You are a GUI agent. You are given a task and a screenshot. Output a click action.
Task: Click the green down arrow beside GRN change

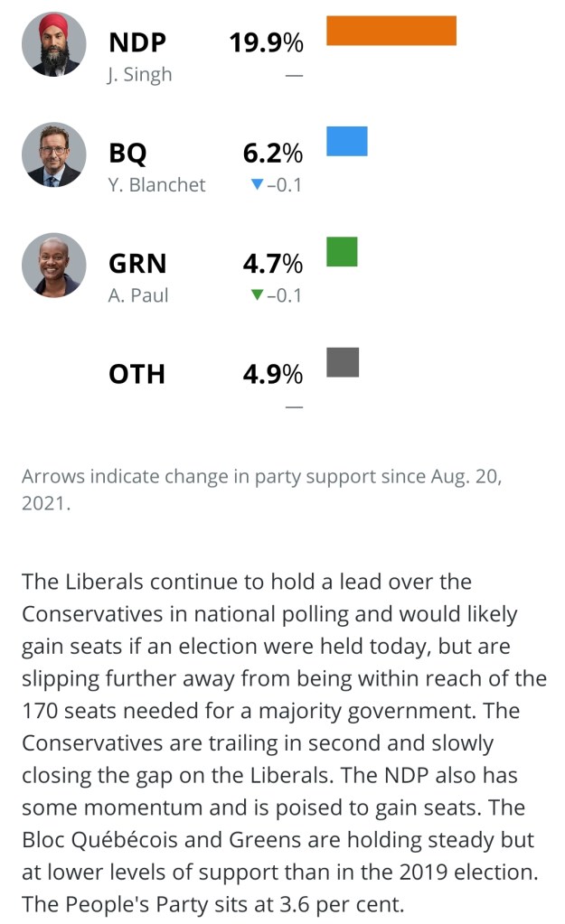click(257, 294)
